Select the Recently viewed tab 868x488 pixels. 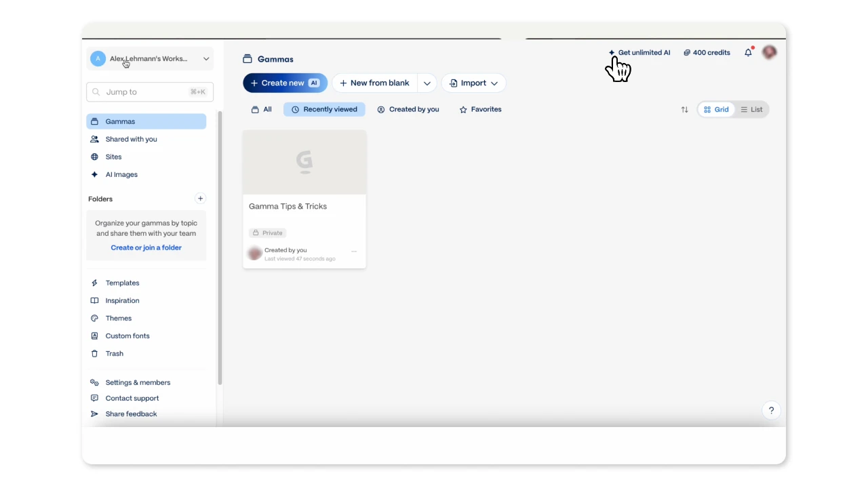[x=324, y=110]
